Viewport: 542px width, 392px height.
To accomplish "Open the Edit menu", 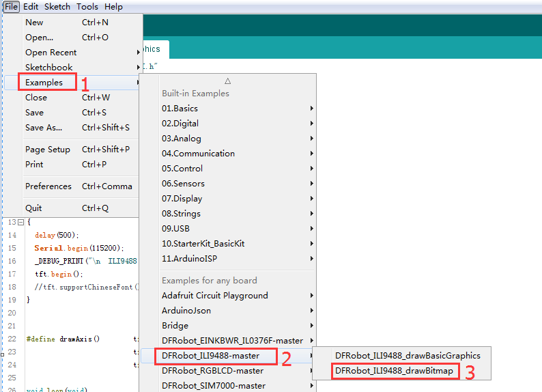I will 31,7.
